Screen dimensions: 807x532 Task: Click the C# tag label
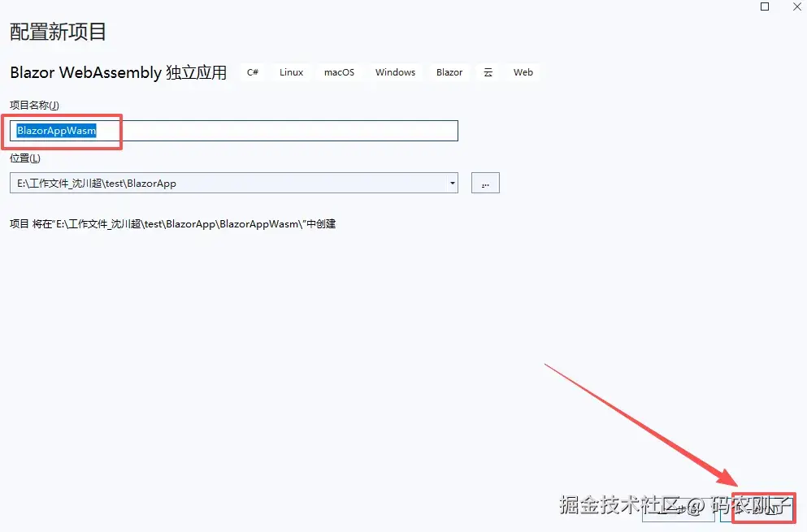(252, 72)
